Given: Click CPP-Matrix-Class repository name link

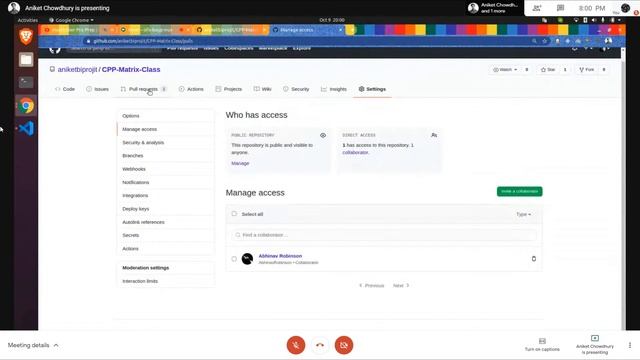Looking at the screenshot, I should (131, 69).
